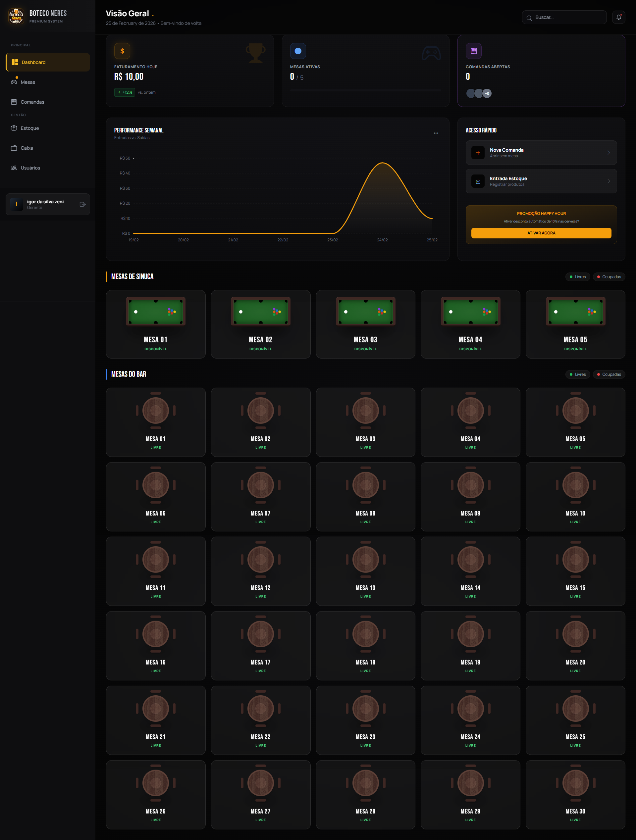Click the purple comandas icon in Comandas Abertas
Image resolution: width=636 pixels, height=840 pixels.
tap(473, 51)
